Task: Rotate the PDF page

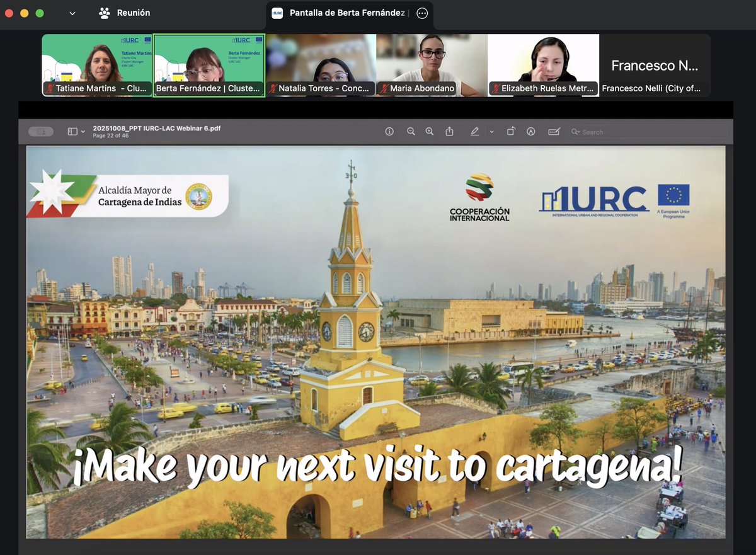Action: 511,131
